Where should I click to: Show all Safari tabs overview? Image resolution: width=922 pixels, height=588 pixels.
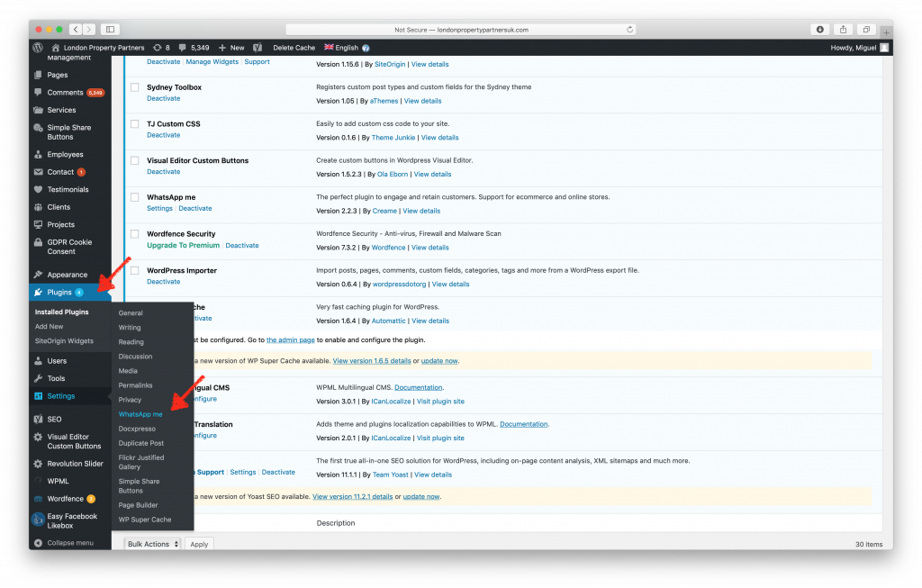(866, 30)
